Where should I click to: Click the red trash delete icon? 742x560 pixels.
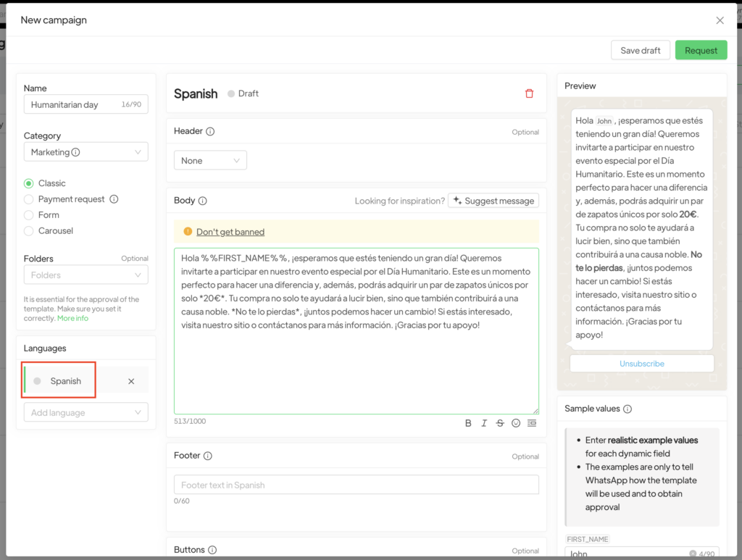(x=529, y=93)
